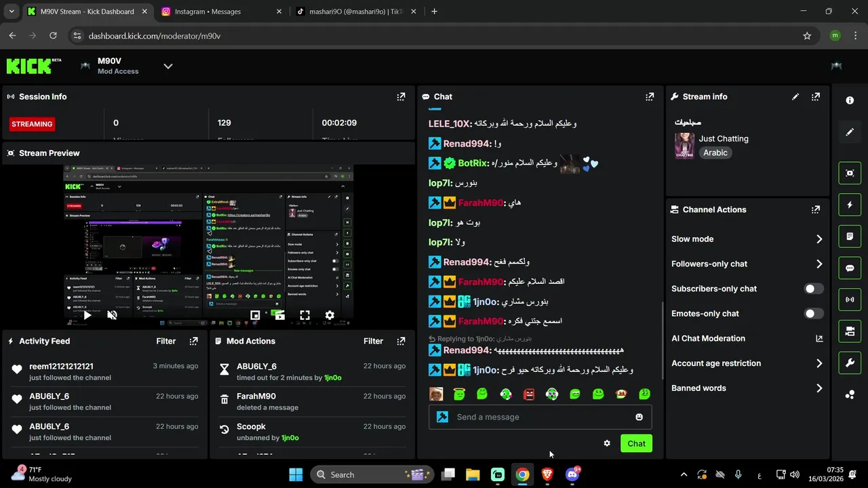The height and width of the screenshot is (488, 868).
Task: Click the STREAMING status badge
Action: [32, 124]
